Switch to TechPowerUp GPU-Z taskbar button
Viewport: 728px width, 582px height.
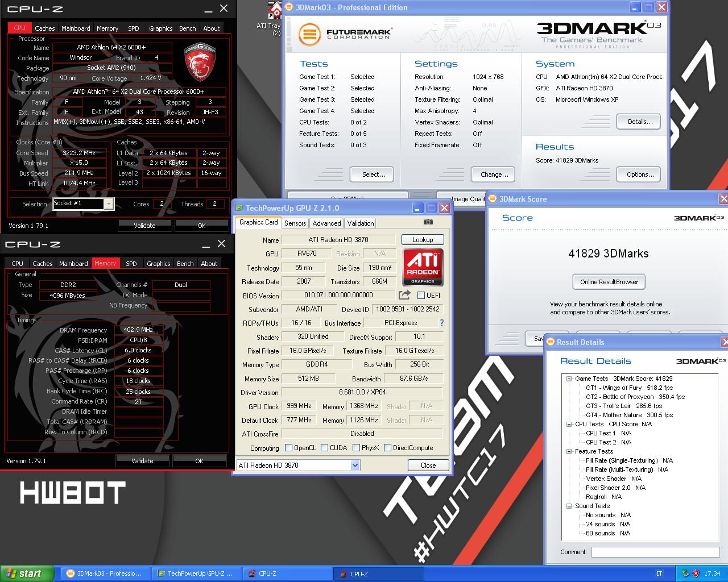pyautogui.click(x=195, y=573)
